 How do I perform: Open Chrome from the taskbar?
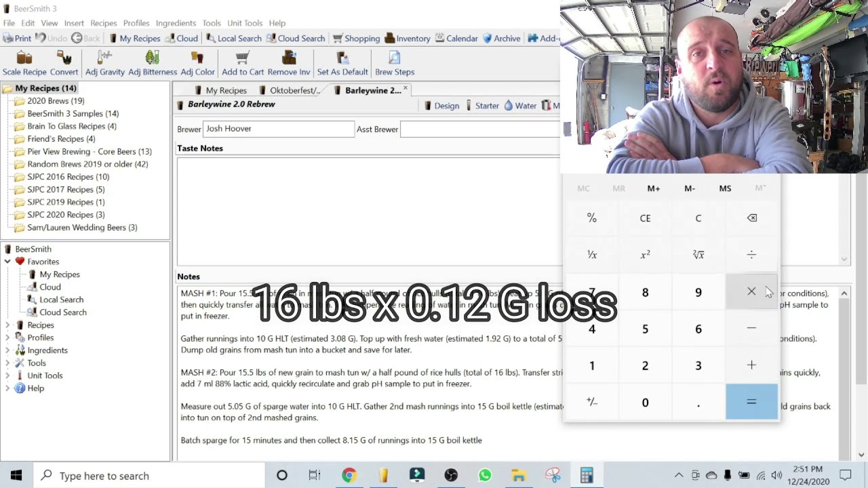click(349, 475)
